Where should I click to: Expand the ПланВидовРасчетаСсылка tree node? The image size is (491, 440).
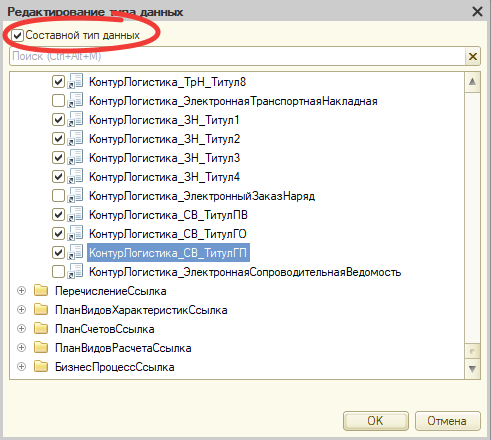point(22,348)
